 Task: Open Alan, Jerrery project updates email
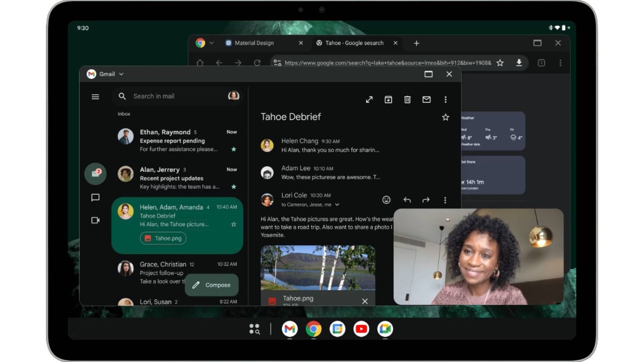[x=177, y=178]
